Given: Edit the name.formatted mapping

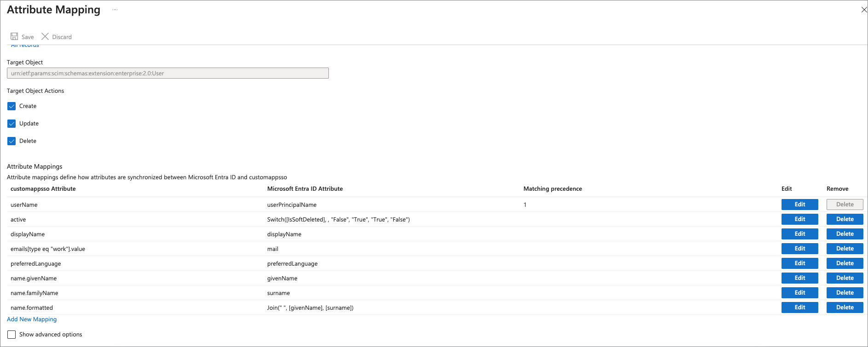Looking at the screenshot, I should [x=799, y=307].
